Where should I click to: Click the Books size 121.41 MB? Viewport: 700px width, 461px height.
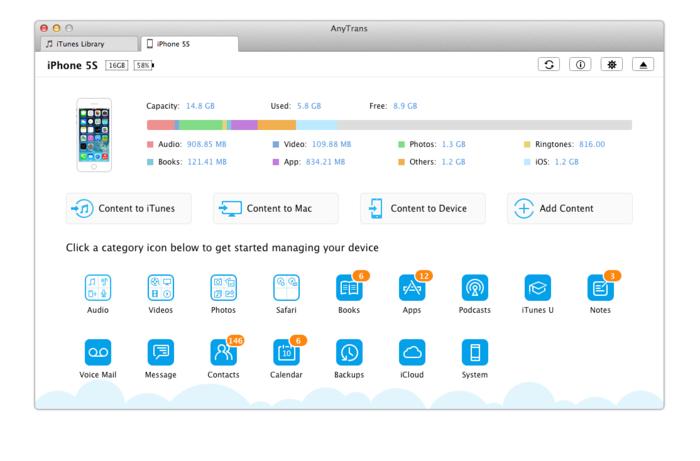[207, 162]
